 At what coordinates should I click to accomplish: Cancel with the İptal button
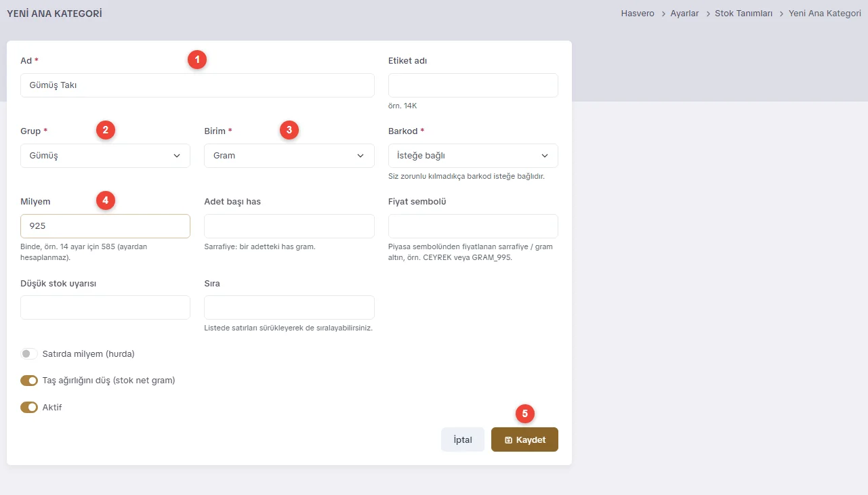coord(463,439)
